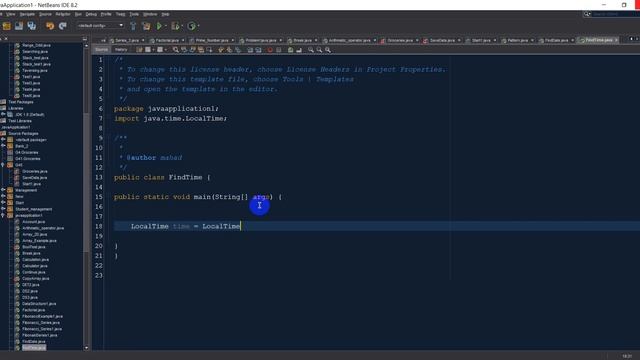This screenshot has width=640, height=360.
Task: Select Account.java in the project tree
Action: [33, 222]
